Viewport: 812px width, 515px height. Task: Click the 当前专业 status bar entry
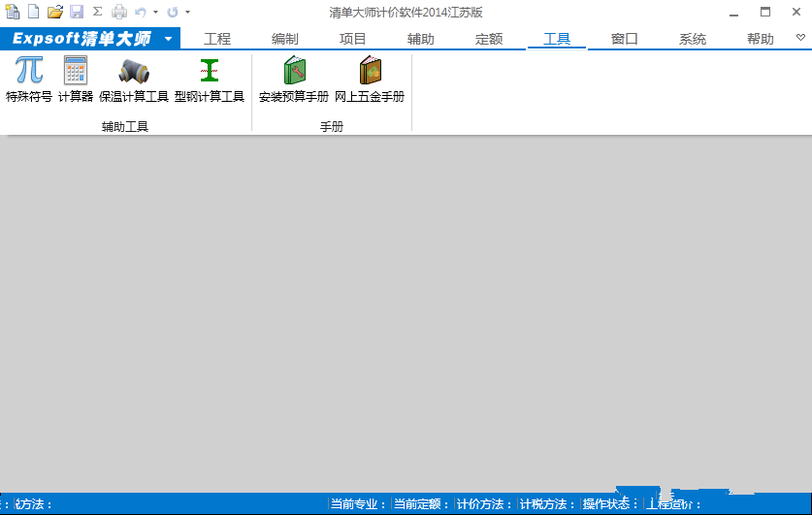358,504
